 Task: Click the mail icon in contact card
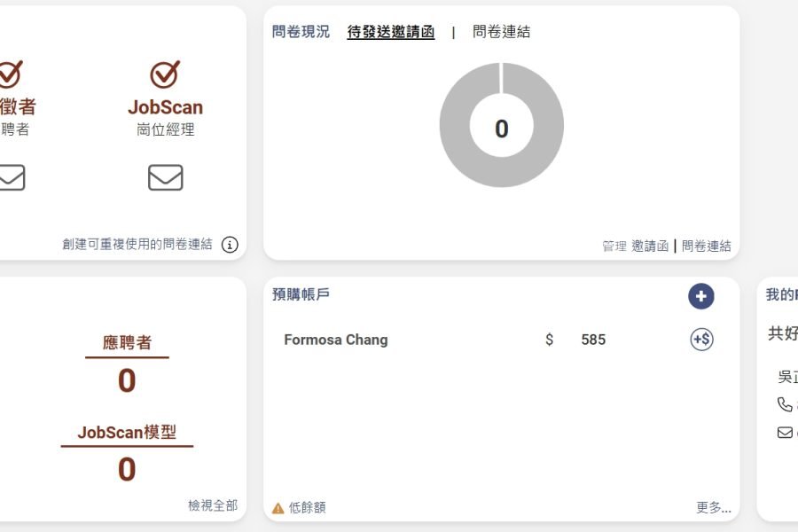coord(785,432)
